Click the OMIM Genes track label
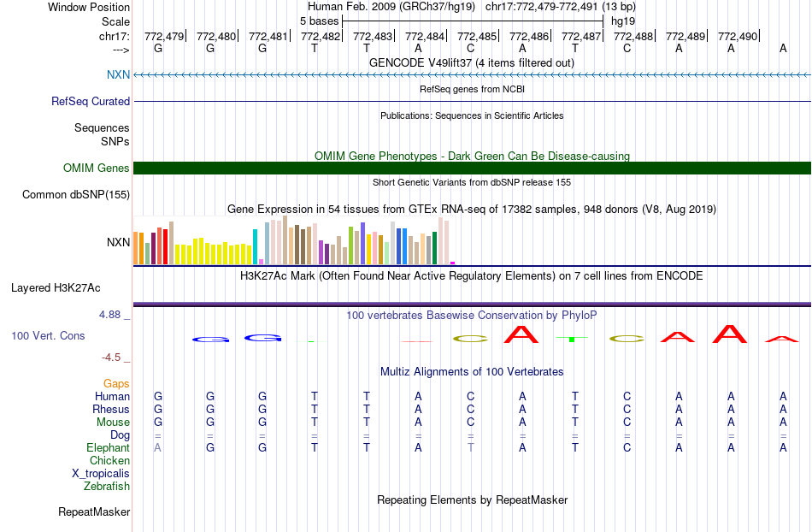 point(97,168)
